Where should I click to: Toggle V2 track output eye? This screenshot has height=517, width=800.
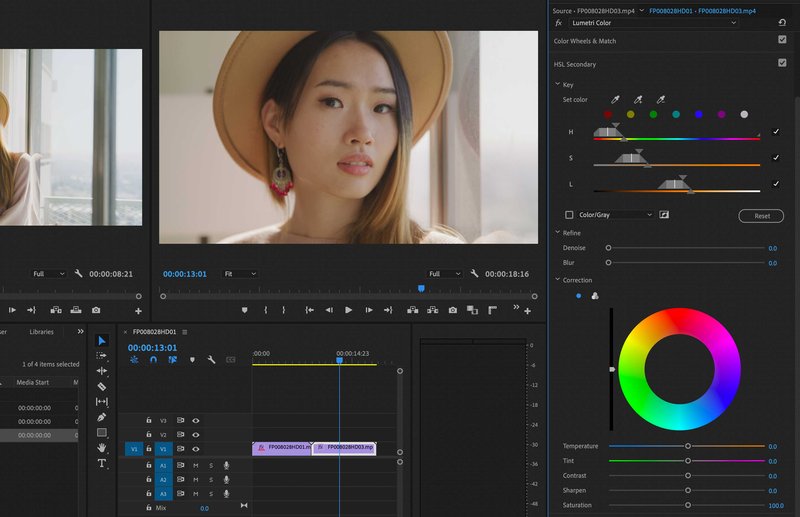195,435
